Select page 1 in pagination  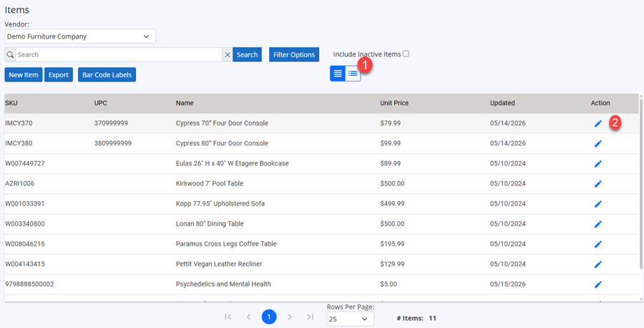269,317
